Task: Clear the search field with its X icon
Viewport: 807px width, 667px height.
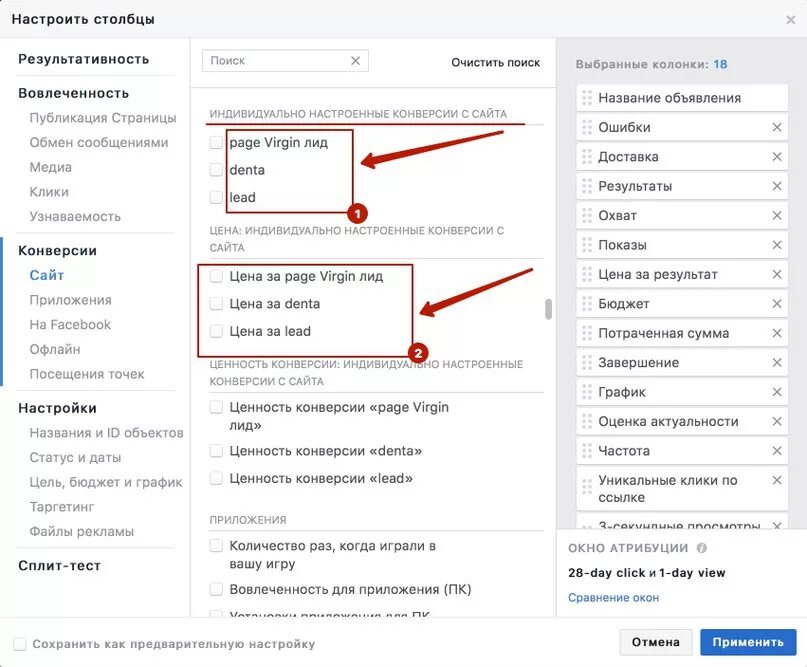Action: tap(355, 61)
